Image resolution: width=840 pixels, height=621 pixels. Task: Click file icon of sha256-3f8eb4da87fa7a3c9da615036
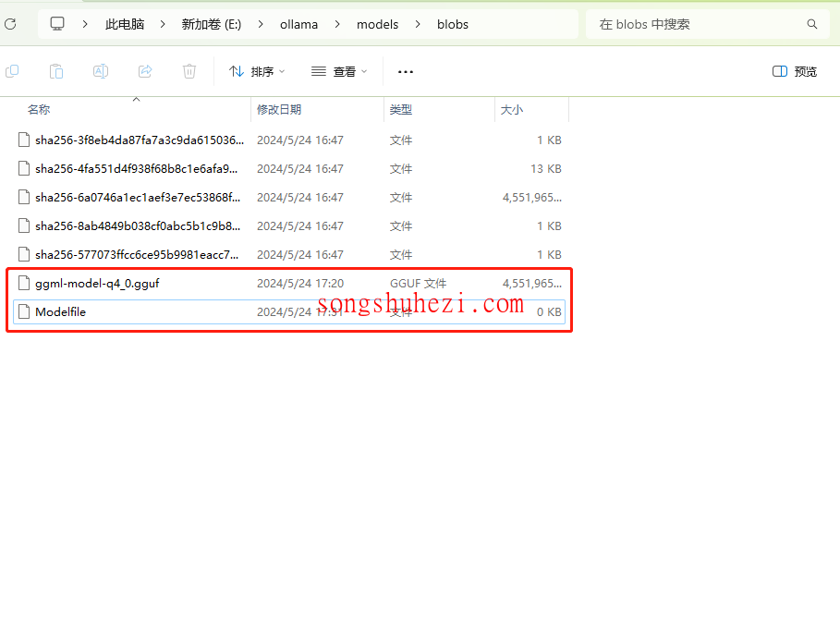24,140
